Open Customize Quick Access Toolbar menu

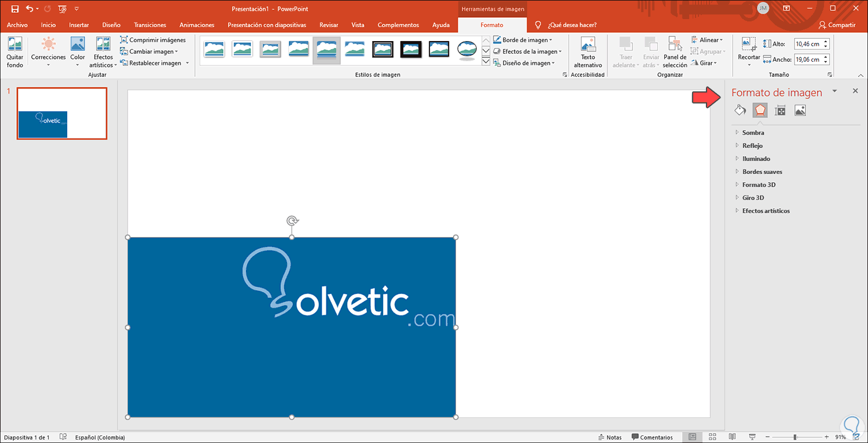pyautogui.click(x=77, y=9)
